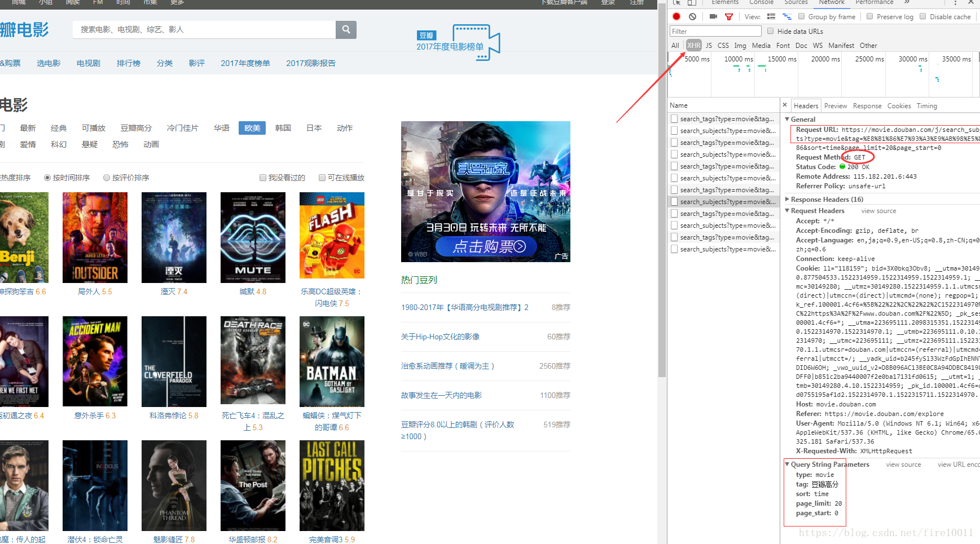Toggle the red filter funnel icon
Viewport: 980px width, 544px height.
(x=729, y=16)
